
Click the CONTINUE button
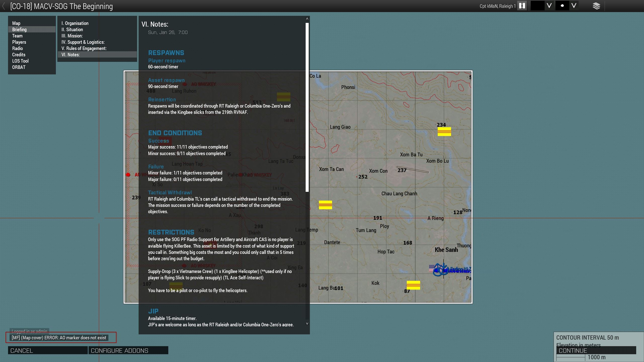click(x=596, y=350)
